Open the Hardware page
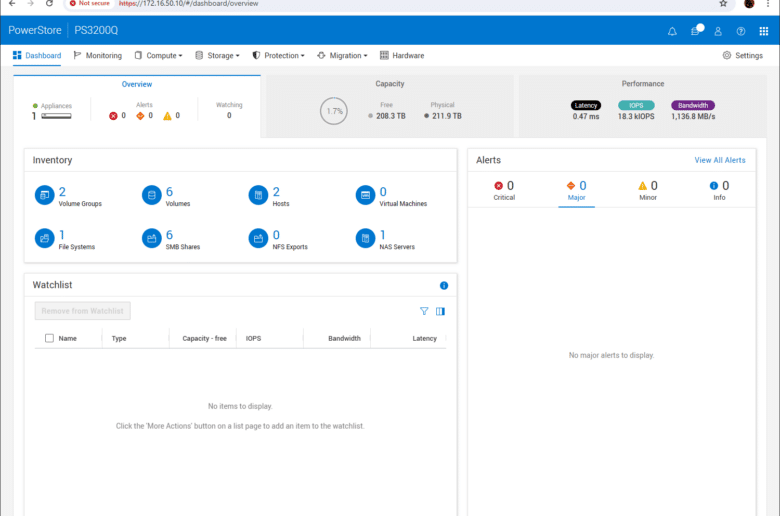Screen dimensions: 780x516 [x=402, y=55]
